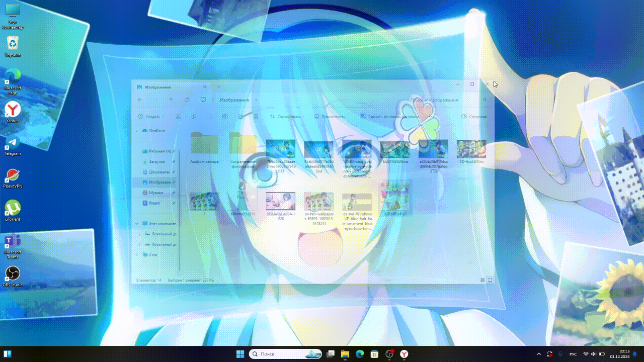Launch Yandex browser from the desktop
Viewport: 644px width, 362px height.
[13, 112]
